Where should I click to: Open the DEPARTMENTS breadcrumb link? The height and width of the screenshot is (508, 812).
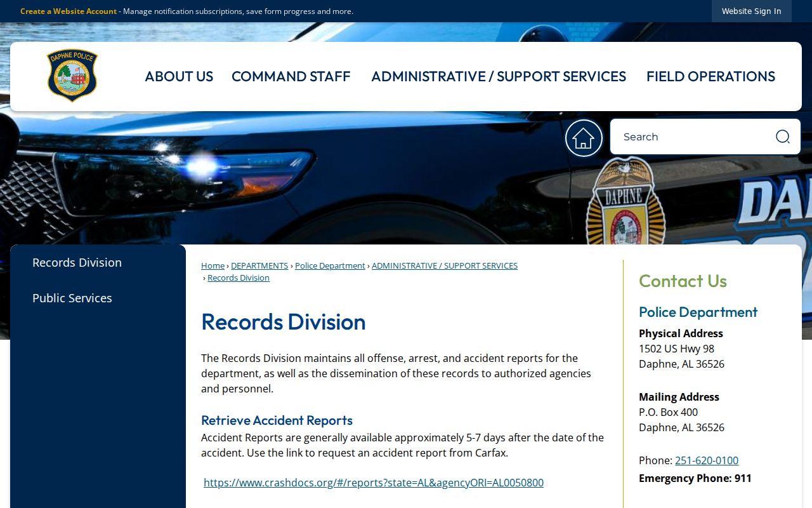point(259,265)
